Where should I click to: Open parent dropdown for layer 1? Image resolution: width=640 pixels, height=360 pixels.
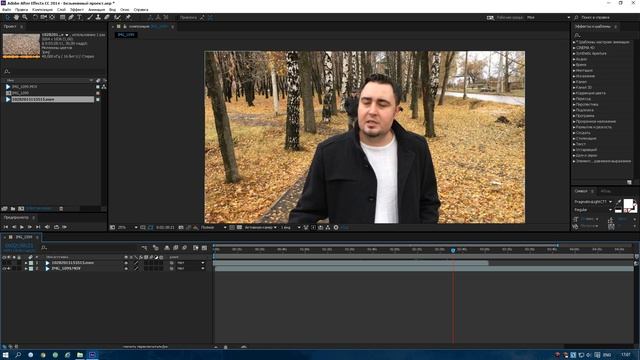191,263
